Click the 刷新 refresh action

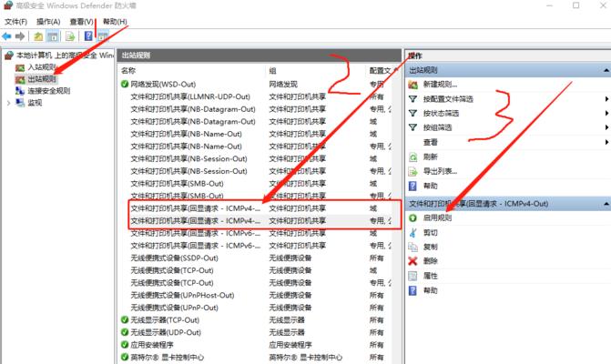[430, 157]
